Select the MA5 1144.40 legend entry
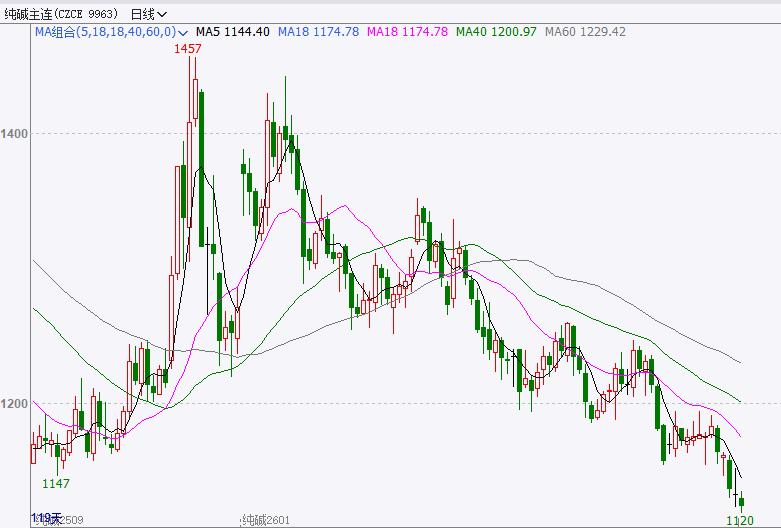 [x=232, y=32]
